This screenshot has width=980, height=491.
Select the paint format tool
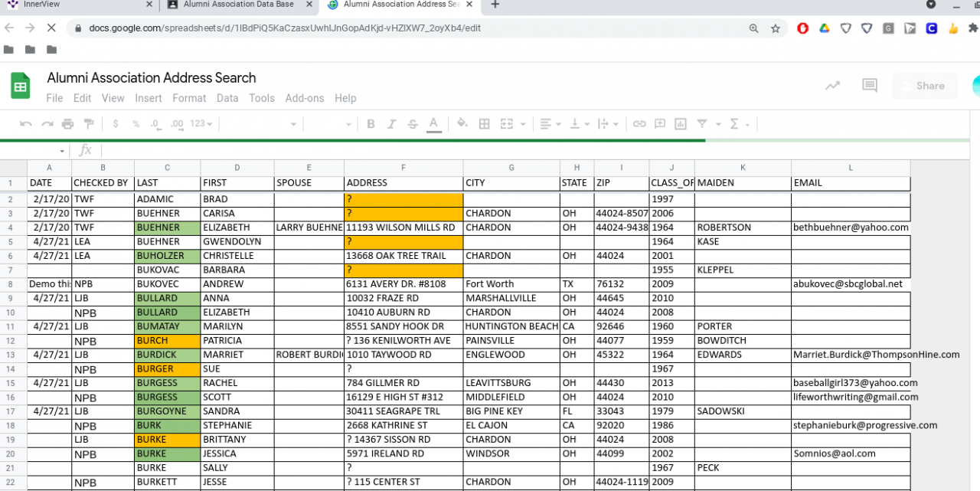click(88, 124)
